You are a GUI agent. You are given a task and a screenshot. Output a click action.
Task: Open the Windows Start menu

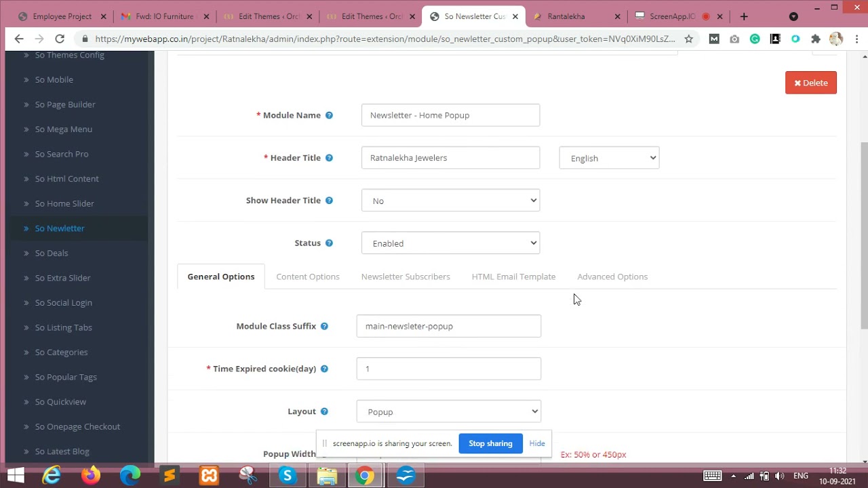click(16, 476)
